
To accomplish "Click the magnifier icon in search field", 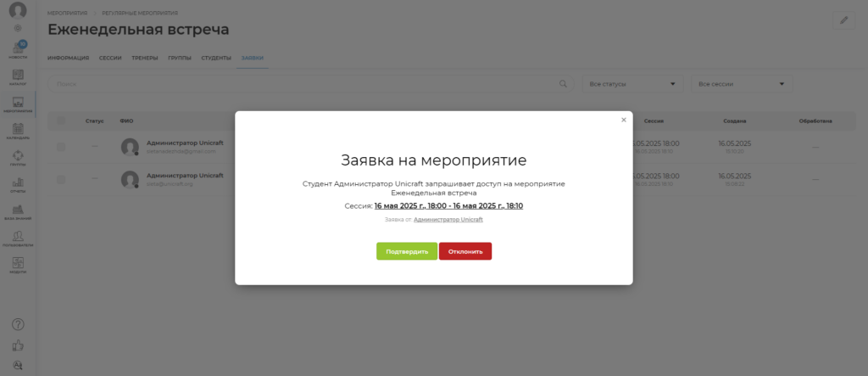I will click(563, 84).
